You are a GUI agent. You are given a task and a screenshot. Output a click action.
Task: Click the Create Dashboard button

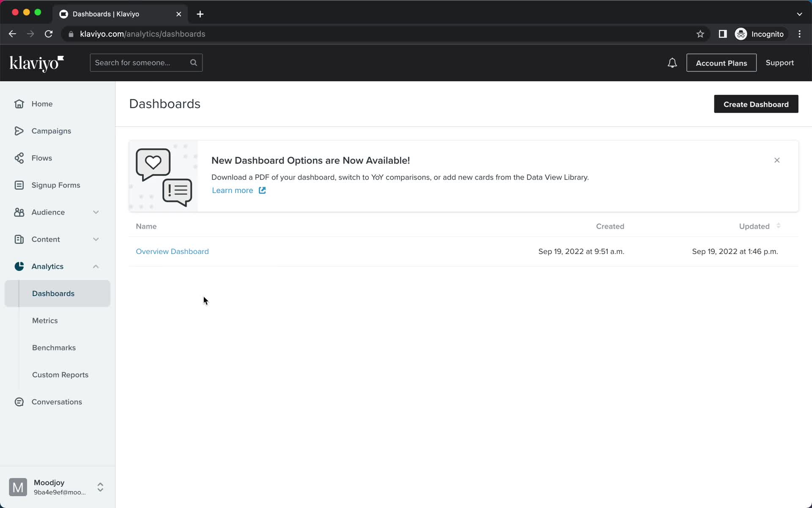[x=756, y=104]
